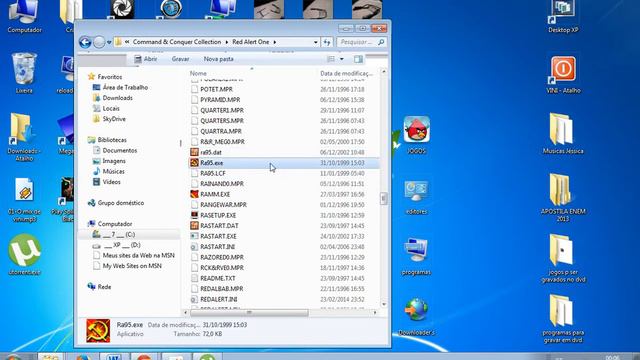Select Bibliotecas in navigation pane

pyautogui.click(x=112, y=140)
